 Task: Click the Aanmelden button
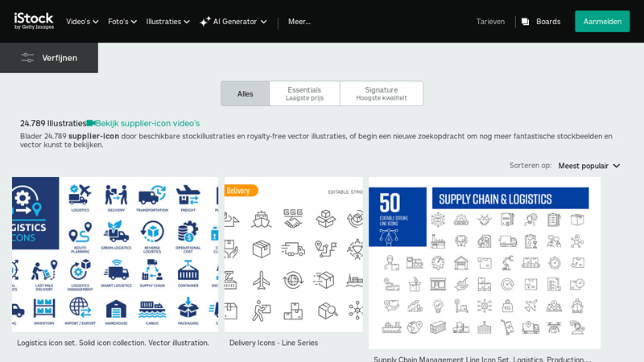(602, 22)
